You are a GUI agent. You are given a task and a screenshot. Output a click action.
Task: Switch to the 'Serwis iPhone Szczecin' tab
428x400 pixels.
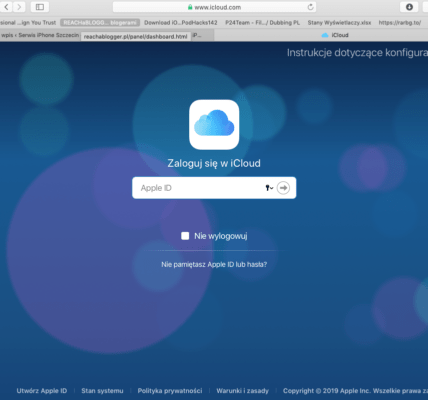pyautogui.click(x=40, y=35)
